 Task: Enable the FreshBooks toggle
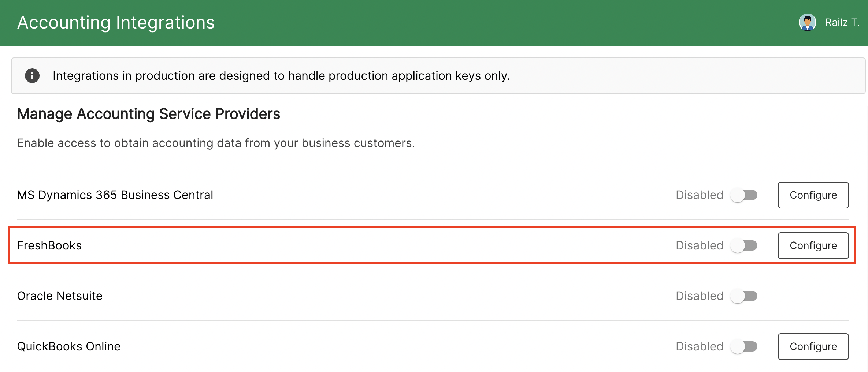744,245
